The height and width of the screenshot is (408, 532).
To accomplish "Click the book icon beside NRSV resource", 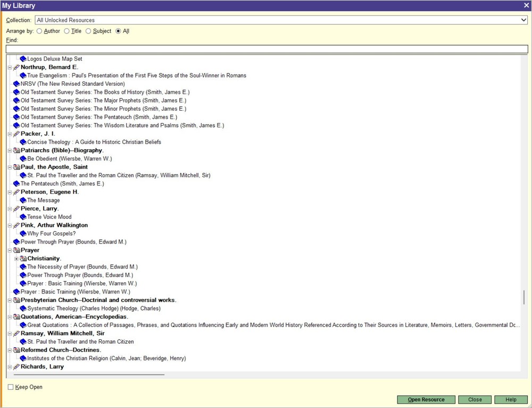I will coord(16,84).
